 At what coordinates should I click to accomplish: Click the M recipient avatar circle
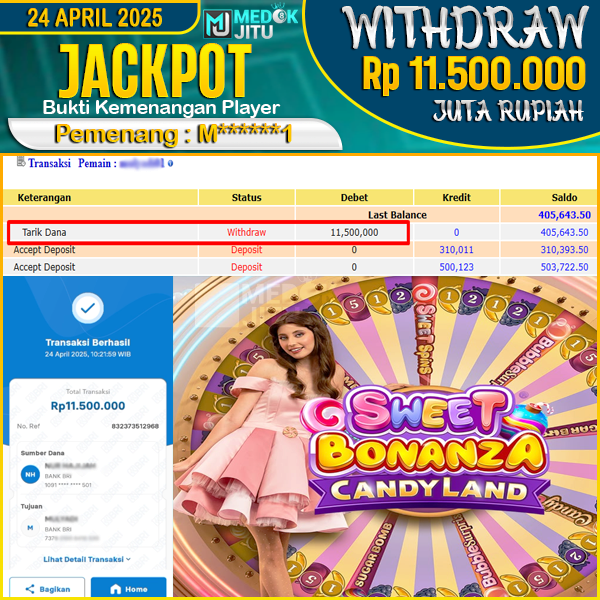pos(30,528)
